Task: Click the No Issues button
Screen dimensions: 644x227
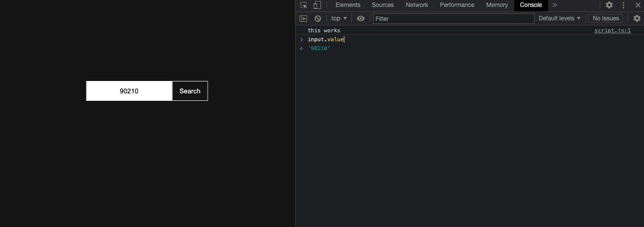Action: pyautogui.click(x=605, y=18)
